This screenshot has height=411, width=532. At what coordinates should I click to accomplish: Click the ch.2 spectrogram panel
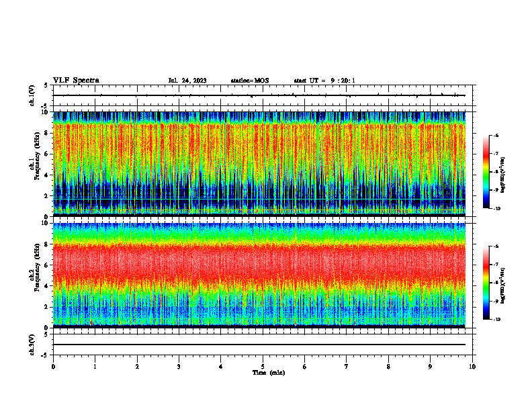(259, 275)
